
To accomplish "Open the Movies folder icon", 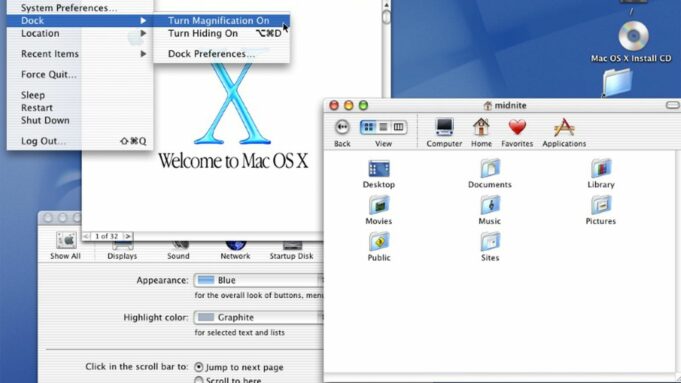I will [379, 205].
